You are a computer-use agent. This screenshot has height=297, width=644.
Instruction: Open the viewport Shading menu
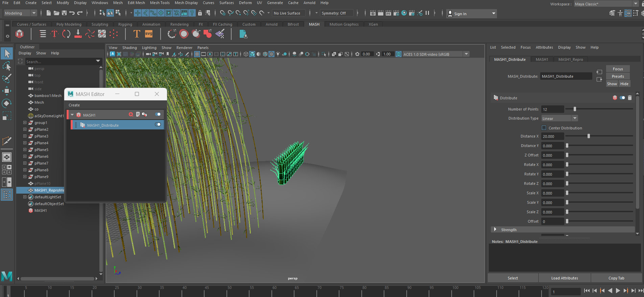coord(129,48)
